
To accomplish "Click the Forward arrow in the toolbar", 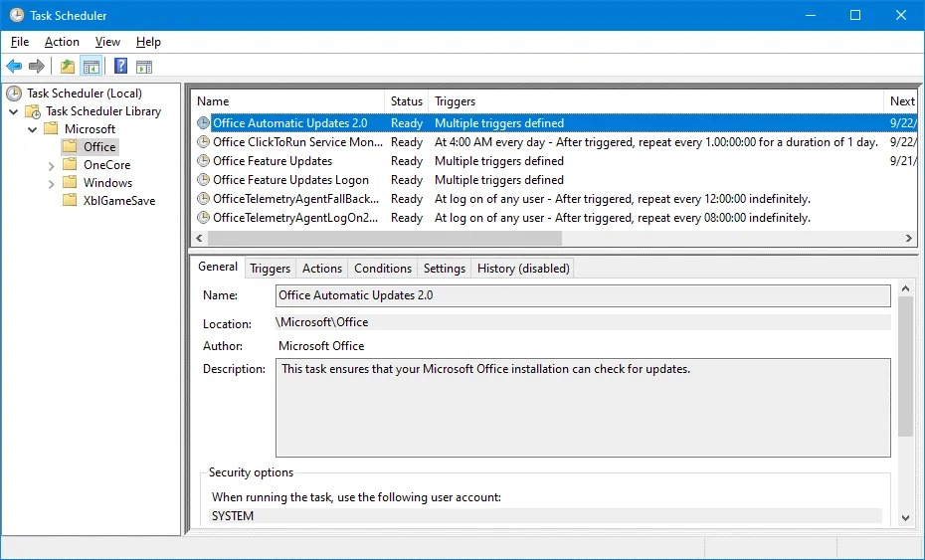I will pyautogui.click(x=37, y=67).
